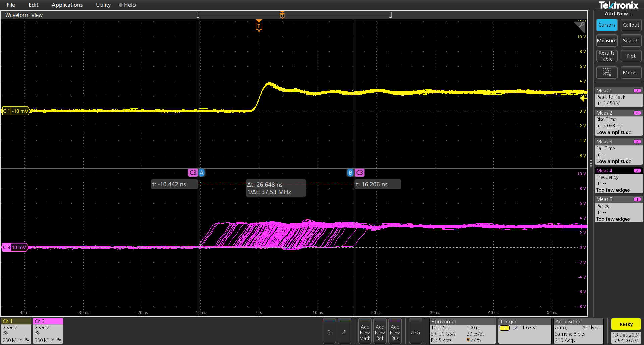Open the Utility menu
Image resolution: width=644 pixels, height=345 pixels.
tap(103, 5)
